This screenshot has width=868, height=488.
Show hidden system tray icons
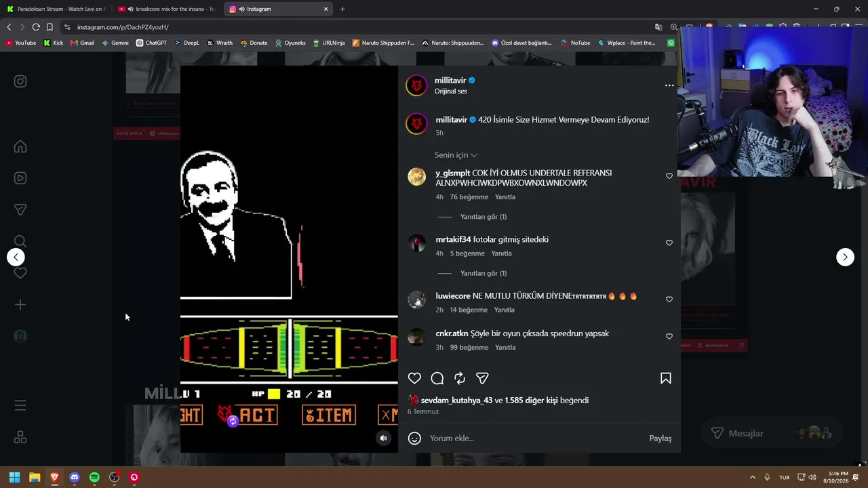752,477
